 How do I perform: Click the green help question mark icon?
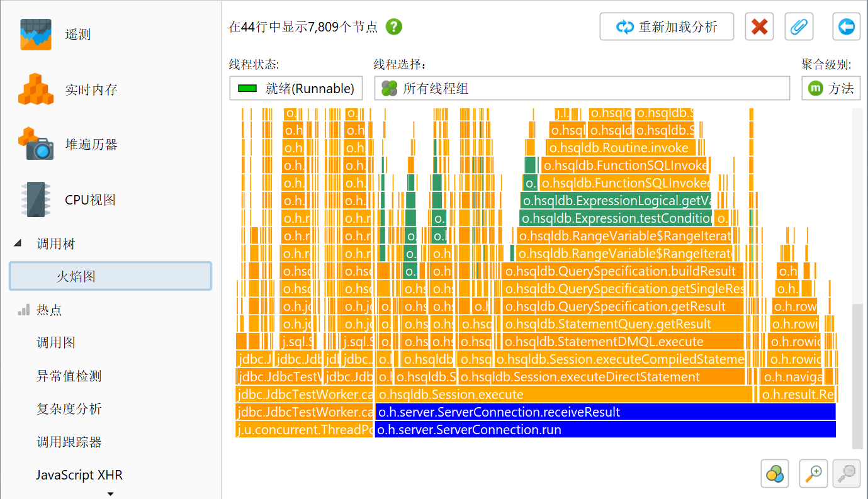point(394,27)
